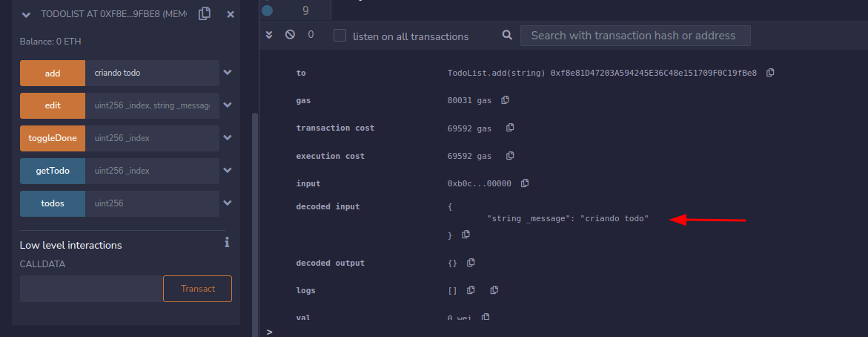Click the toggleDone function button

click(x=53, y=138)
